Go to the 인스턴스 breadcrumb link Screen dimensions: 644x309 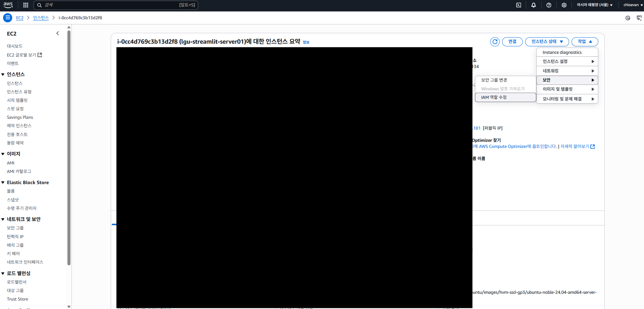[x=41, y=18]
